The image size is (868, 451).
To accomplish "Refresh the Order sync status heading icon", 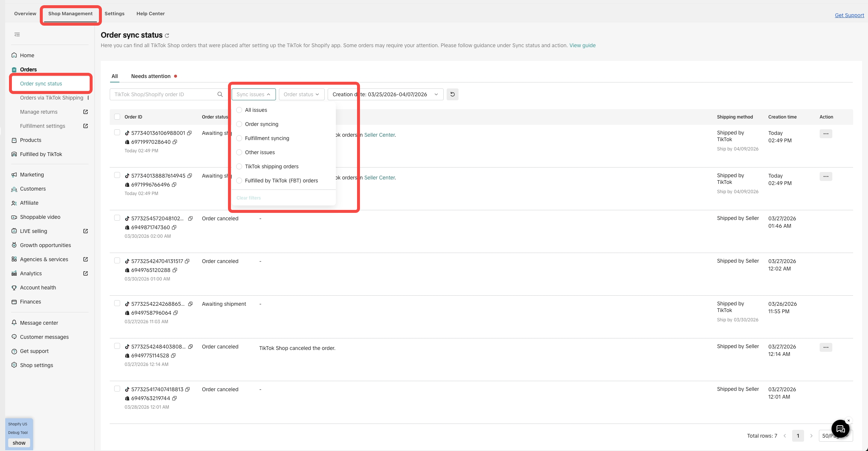I will (x=167, y=36).
